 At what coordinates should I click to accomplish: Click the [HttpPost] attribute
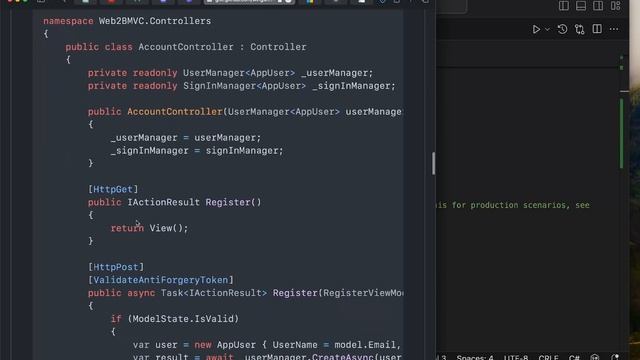pyautogui.click(x=116, y=267)
